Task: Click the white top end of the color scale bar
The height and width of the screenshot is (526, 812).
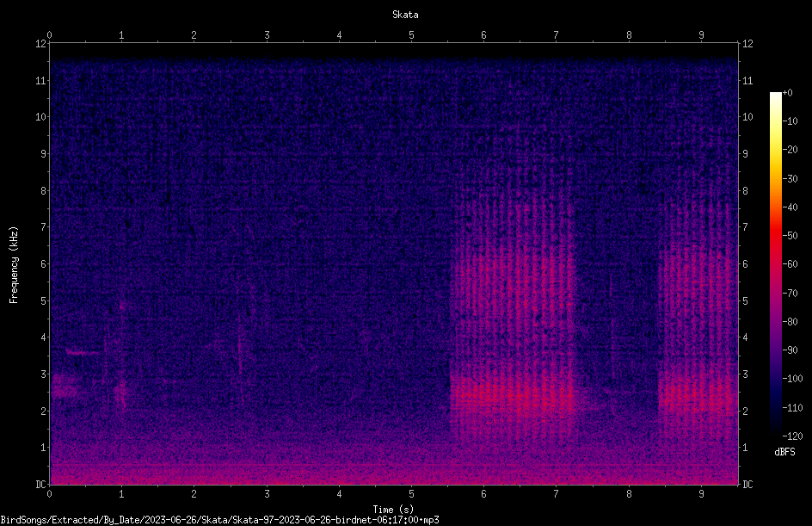Action: (775, 96)
